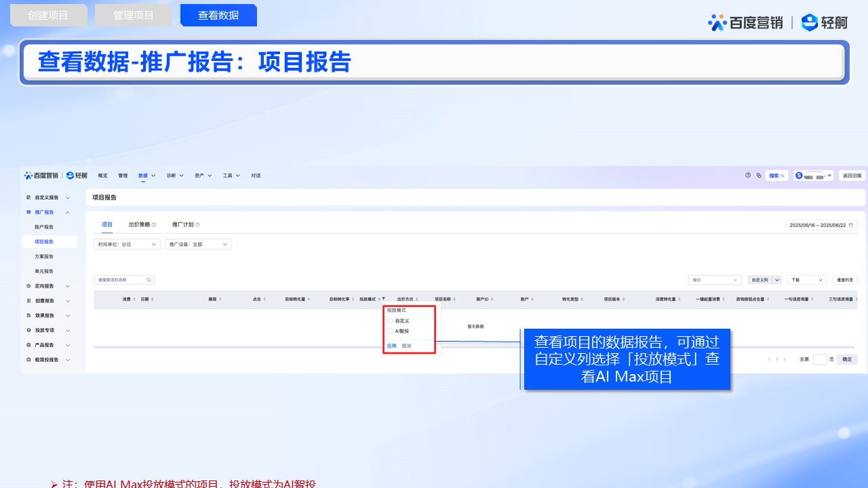This screenshot has width=868, height=488.
Task: Open the 数据 dropdown menu
Action: [147, 176]
